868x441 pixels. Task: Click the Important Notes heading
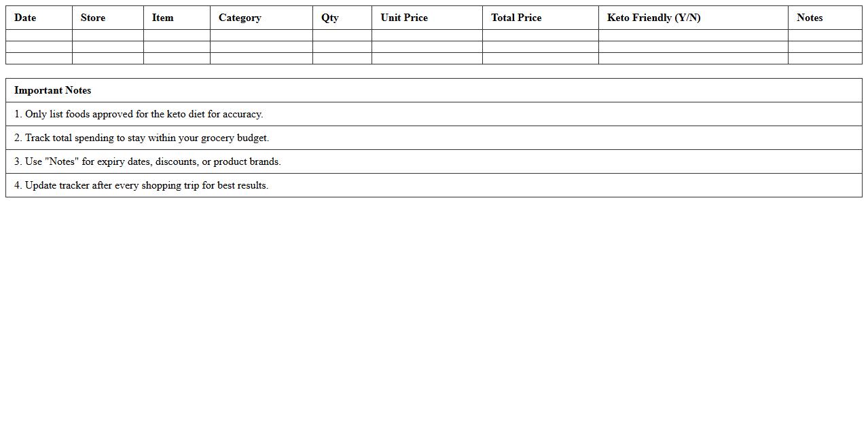pyautogui.click(x=53, y=90)
